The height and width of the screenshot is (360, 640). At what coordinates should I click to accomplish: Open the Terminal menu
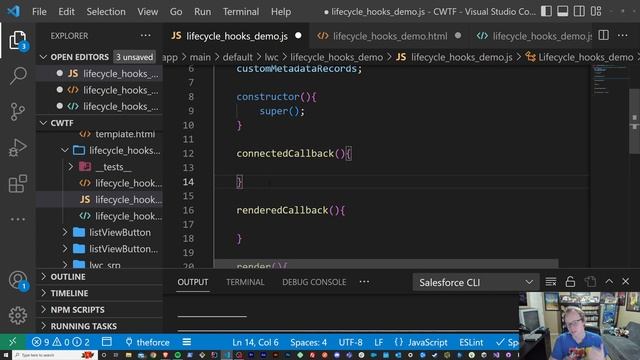click(240, 11)
